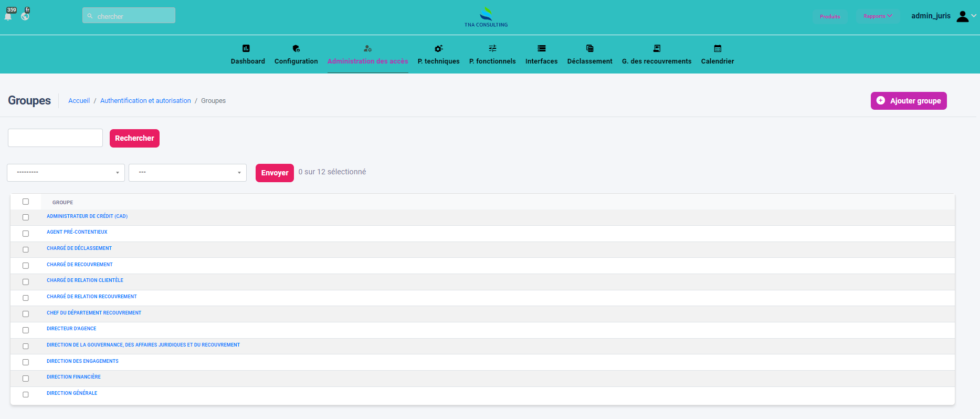Click the admin_juris user avatar icon
The width and height of the screenshot is (980, 419).
pos(962,16)
